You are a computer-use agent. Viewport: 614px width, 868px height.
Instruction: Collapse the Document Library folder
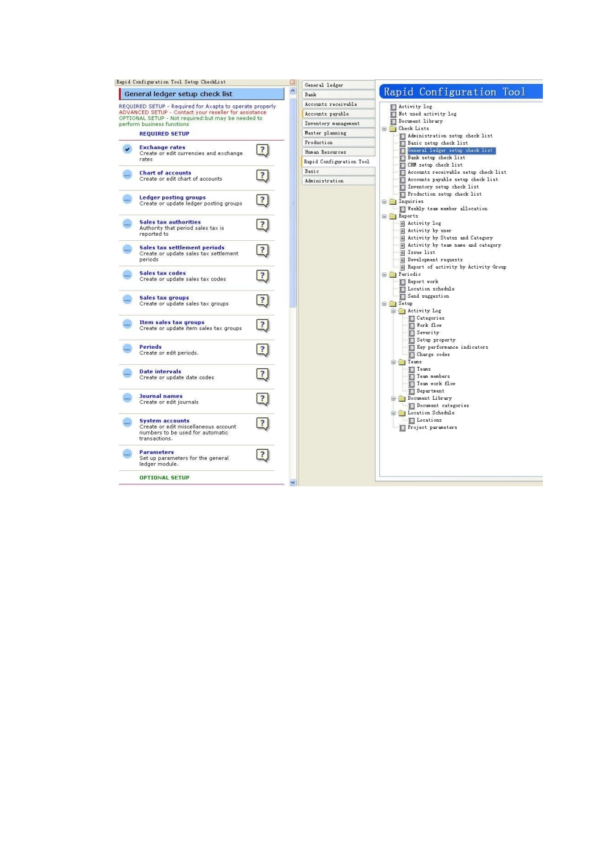pos(393,398)
